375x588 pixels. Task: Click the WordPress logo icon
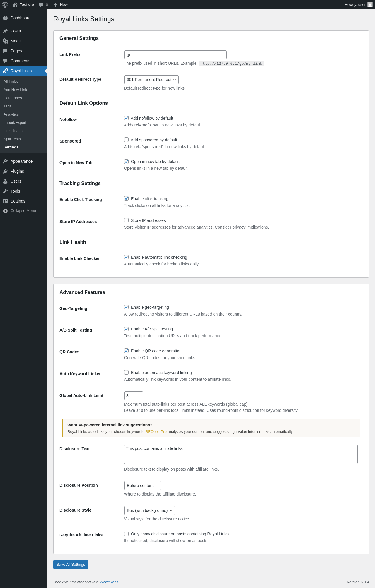pos(5,5)
